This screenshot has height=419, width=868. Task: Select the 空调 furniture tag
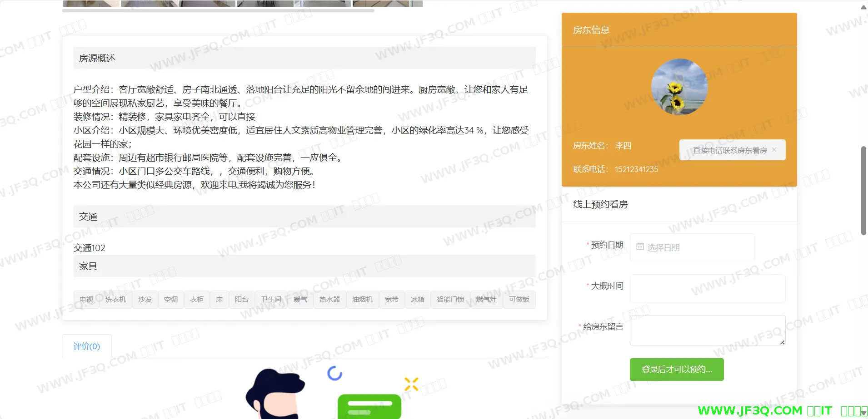coord(171,300)
